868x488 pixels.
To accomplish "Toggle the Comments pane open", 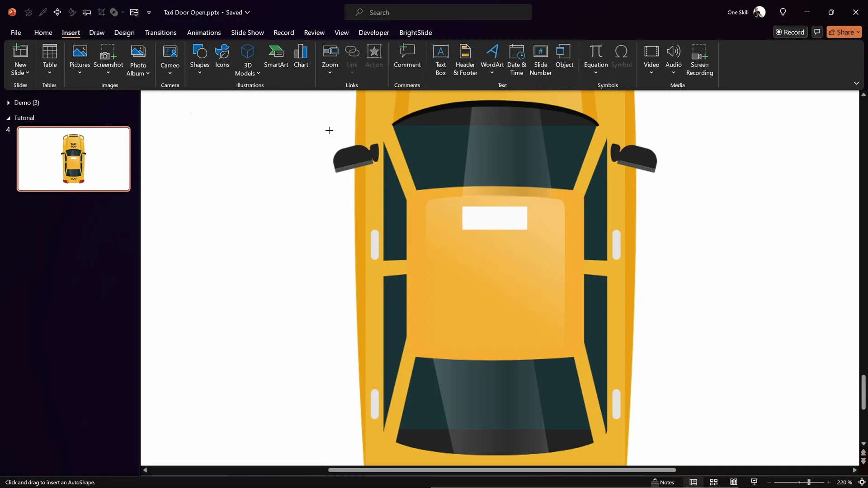I will (817, 32).
